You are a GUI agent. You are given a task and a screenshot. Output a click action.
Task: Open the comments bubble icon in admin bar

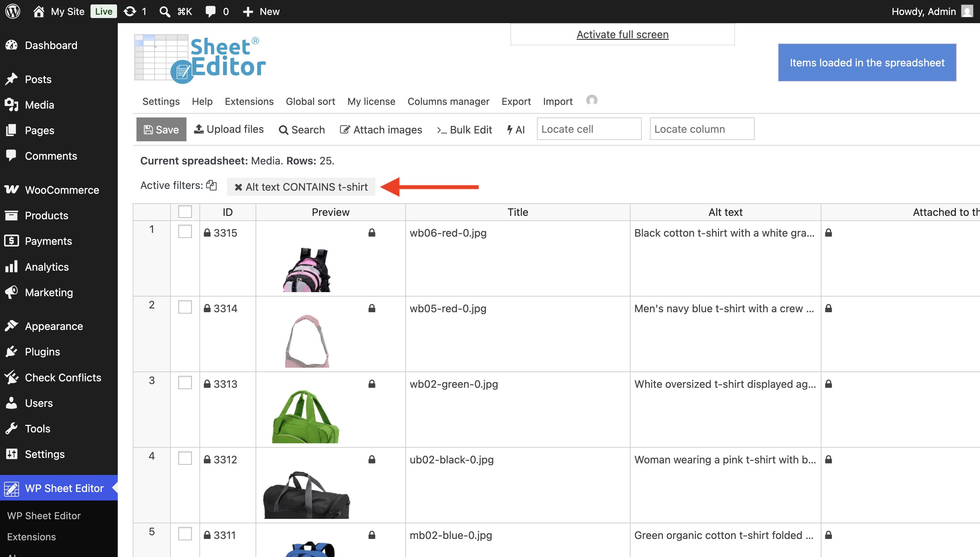pos(210,12)
